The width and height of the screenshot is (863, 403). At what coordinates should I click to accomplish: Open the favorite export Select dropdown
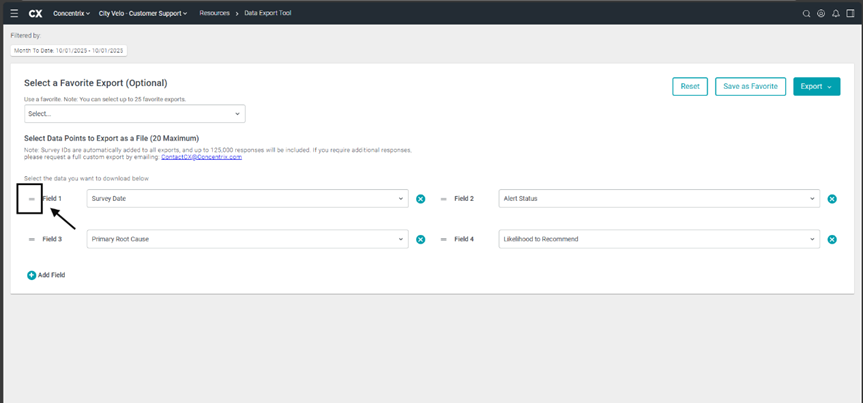134,114
